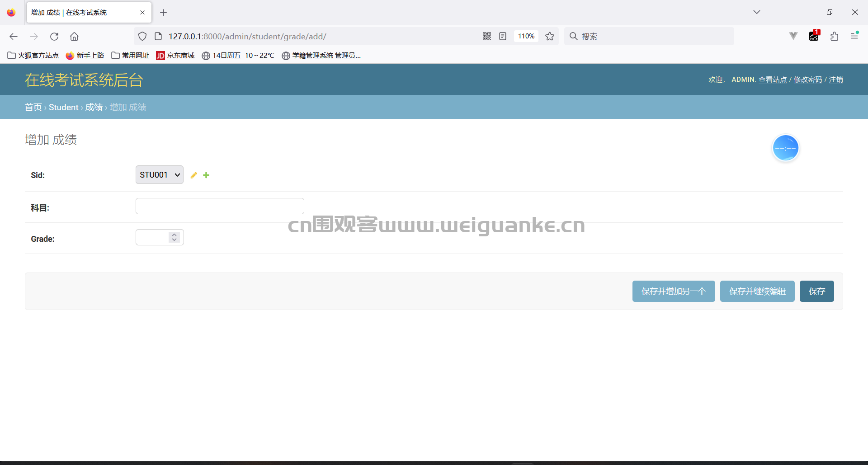The image size is (868, 465).
Task: Open the extensions puzzle-piece icon
Action: [x=835, y=36]
